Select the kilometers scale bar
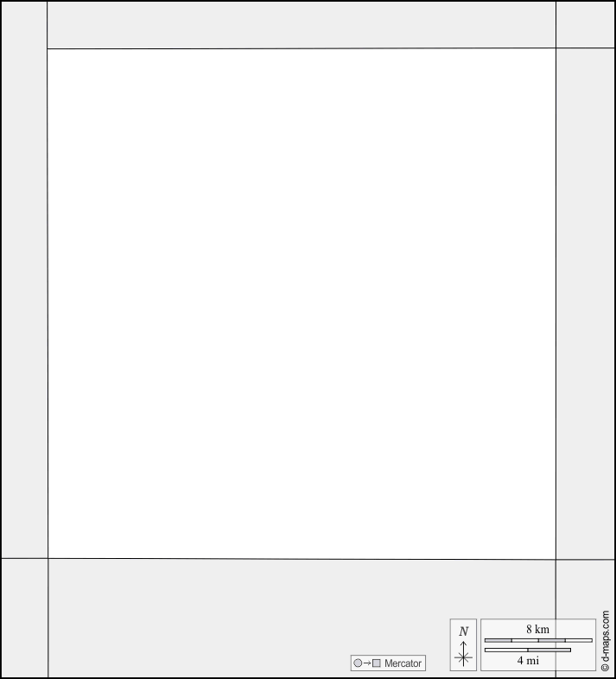The height and width of the screenshot is (679, 616). click(x=538, y=640)
